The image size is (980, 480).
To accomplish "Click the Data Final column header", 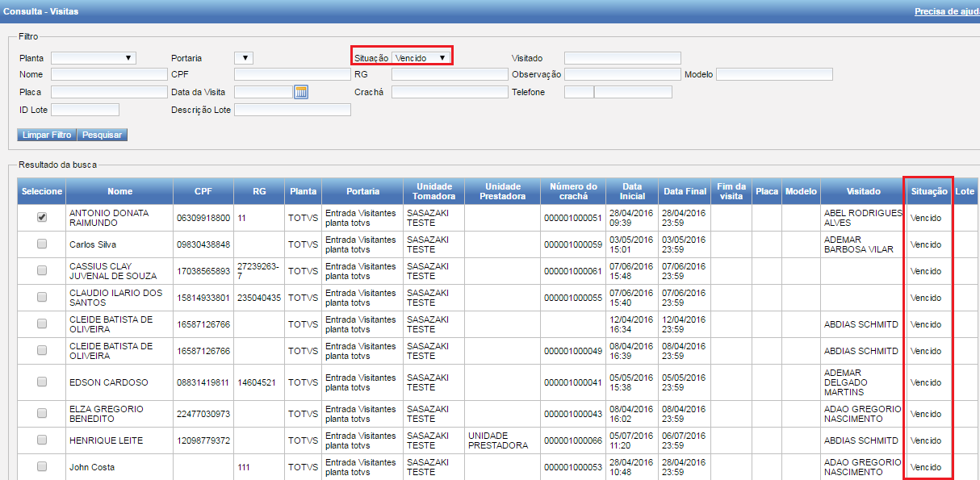I will click(685, 191).
